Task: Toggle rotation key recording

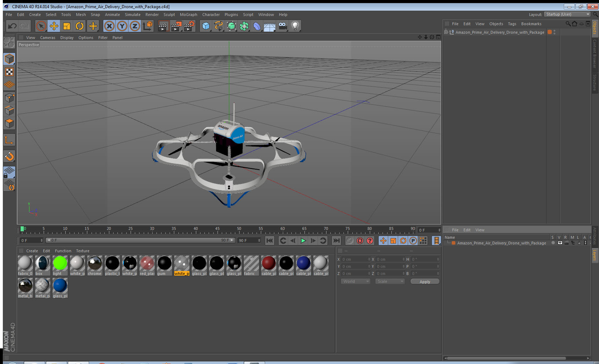Action: tap(403, 241)
